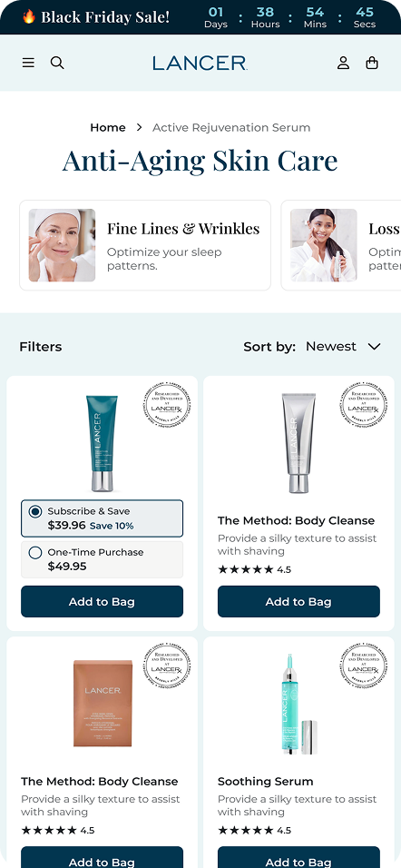Click the chevron next to Newest
This screenshot has width=401, height=868.
click(375, 347)
